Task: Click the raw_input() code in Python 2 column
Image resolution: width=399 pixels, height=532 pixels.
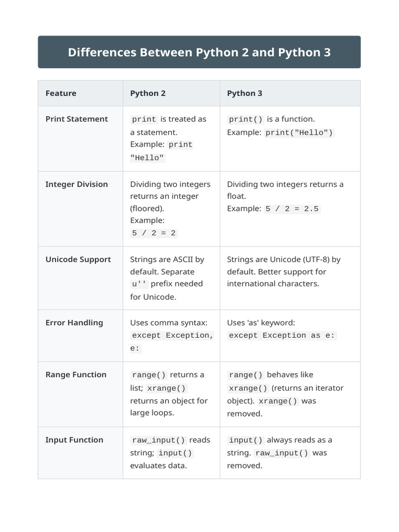Action: (158, 440)
